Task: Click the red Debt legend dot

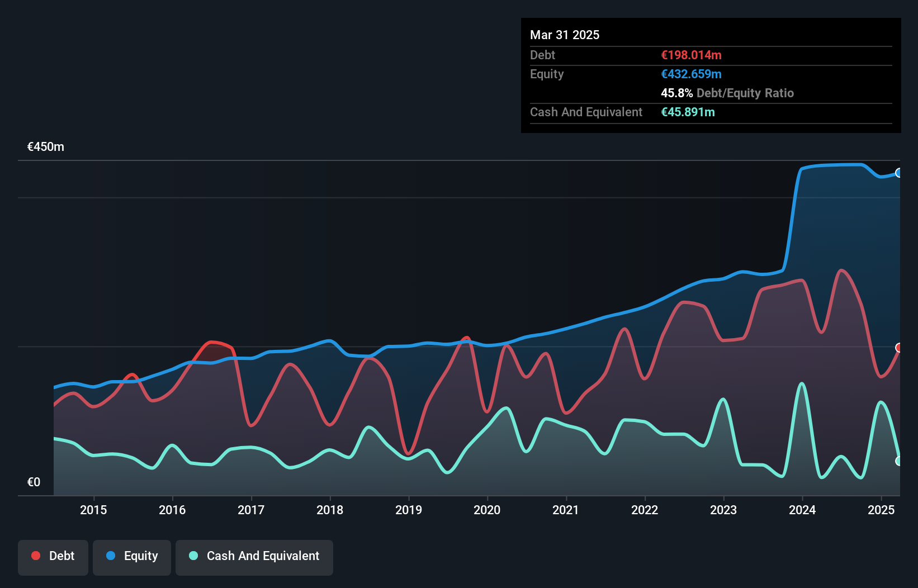Action: (x=36, y=556)
